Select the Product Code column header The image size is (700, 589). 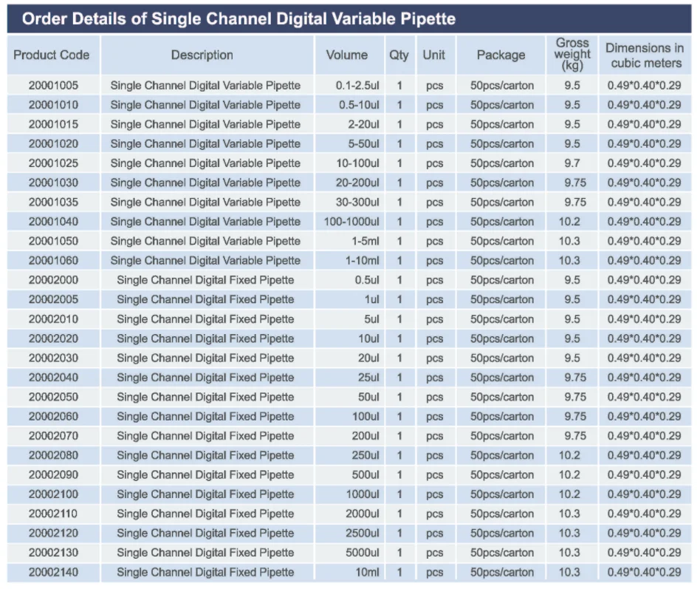(x=52, y=55)
